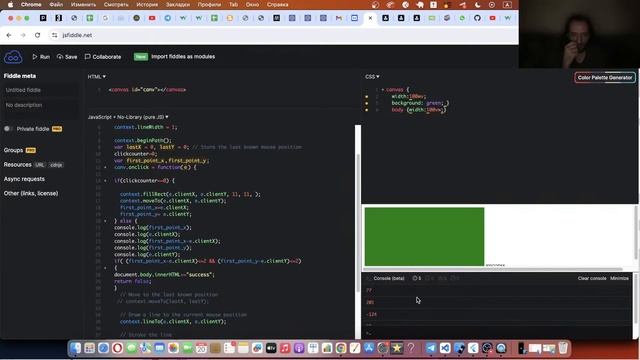Reload the jsfiddle page

(x=37, y=35)
